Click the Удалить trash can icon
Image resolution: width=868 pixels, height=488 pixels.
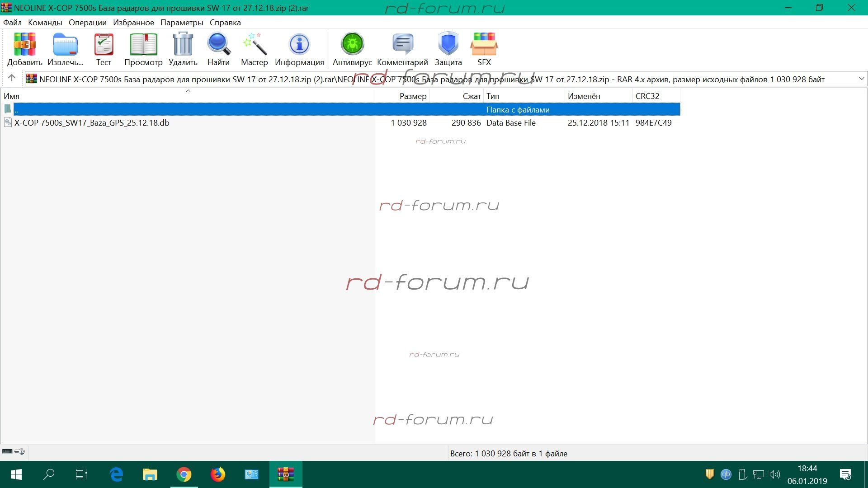pyautogui.click(x=183, y=45)
